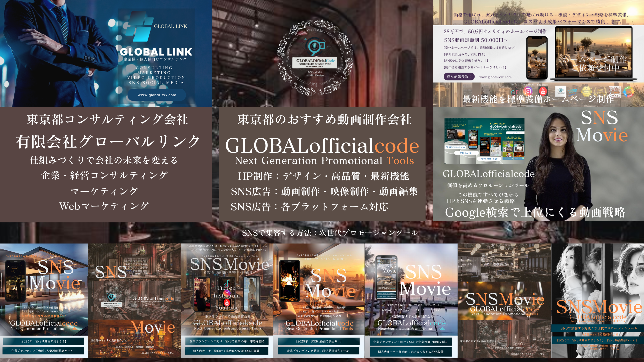Click the text SNS SOCIAL MEDIA on GLOBAL LINK card

click(156, 83)
